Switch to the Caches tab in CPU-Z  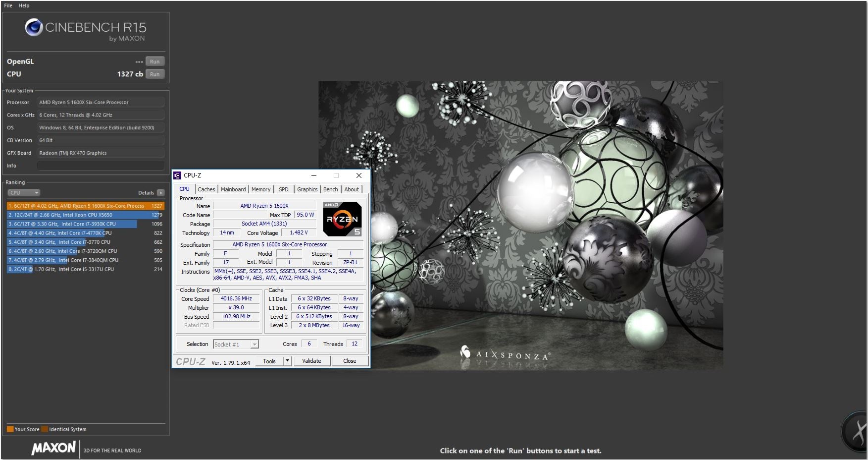[206, 189]
